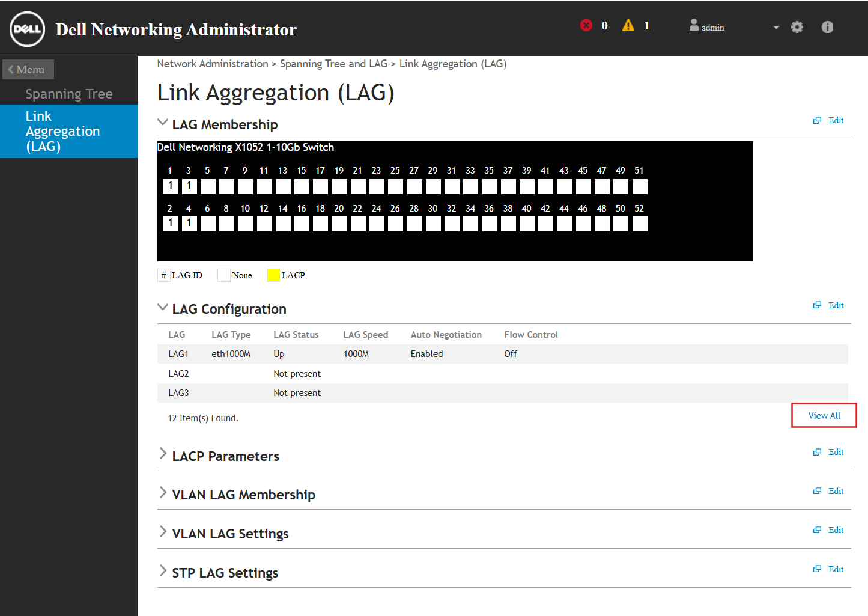
Task: Edit VLAN LAG Membership
Action: (836, 491)
